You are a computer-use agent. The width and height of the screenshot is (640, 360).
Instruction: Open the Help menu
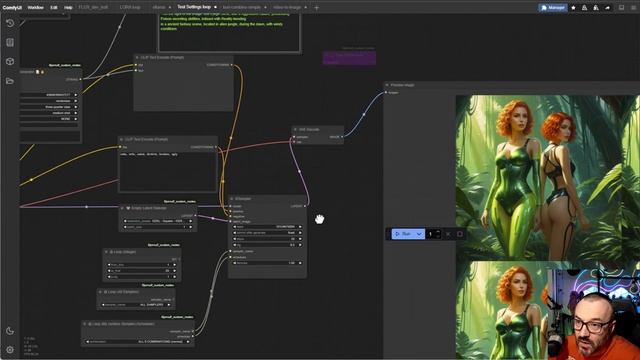(68, 7)
